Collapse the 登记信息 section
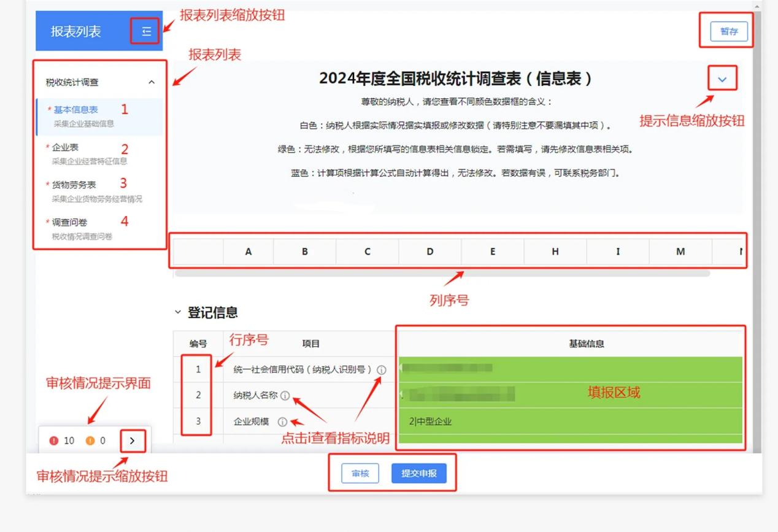 178,312
